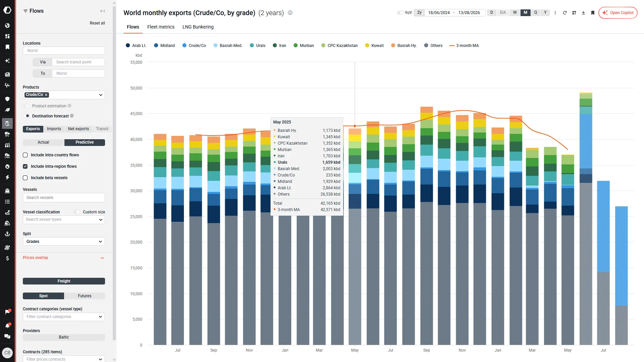This screenshot has width=644, height=362.
Task: Open the anchor ports icon in sidebar
Action: pos(7,234)
